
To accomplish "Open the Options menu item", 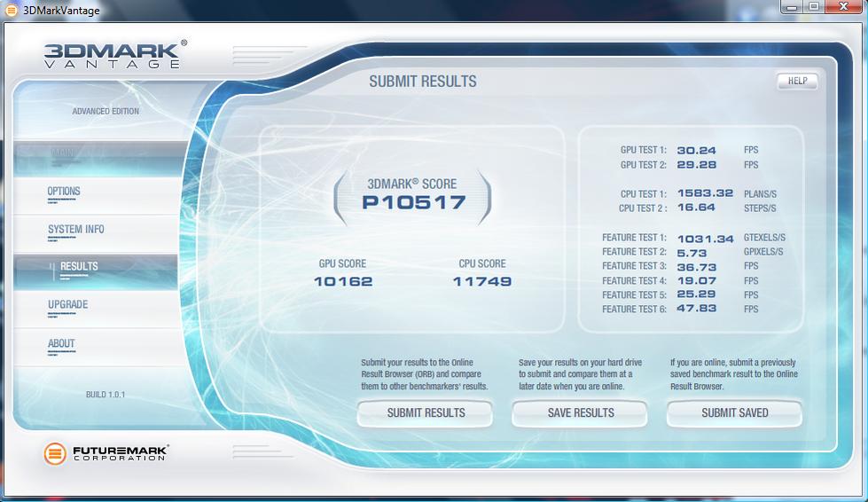I will (64, 192).
